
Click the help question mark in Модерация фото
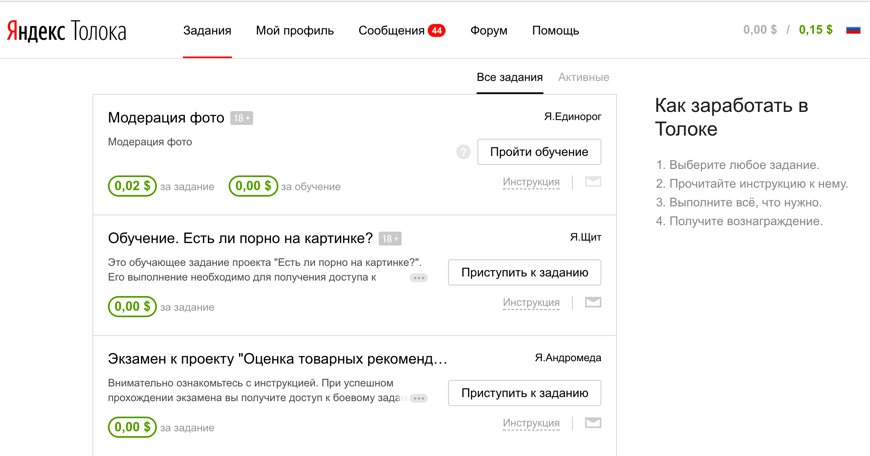coord(463,151)
